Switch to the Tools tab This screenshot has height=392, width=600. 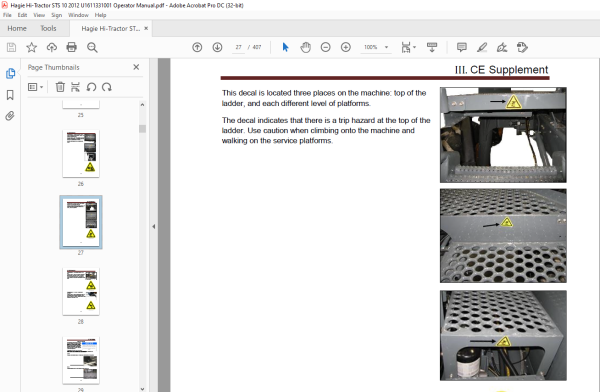coord(48,28)
